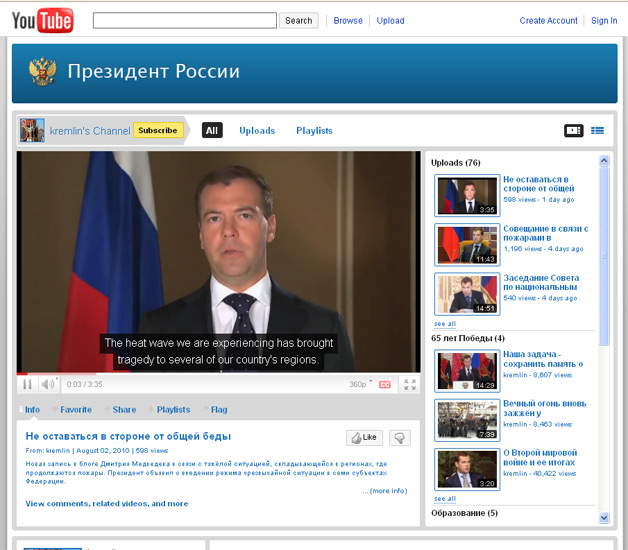The height and width of the screenshot is (550, 628).
Task: Open kremlin's Channel link
Action: pos(90,131)
